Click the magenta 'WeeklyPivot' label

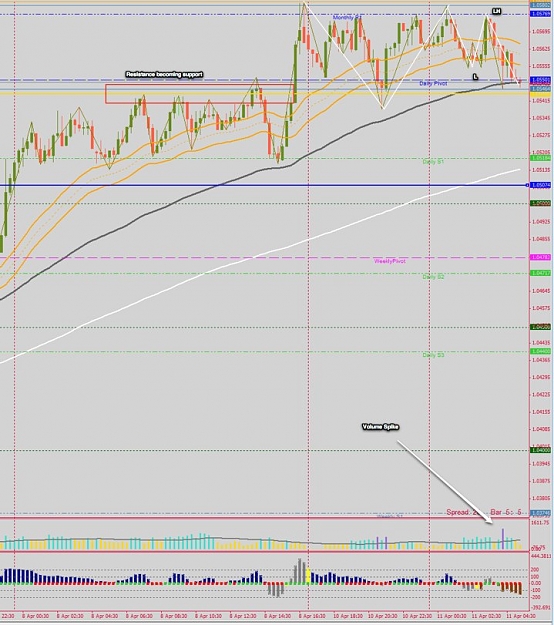point(390,261)
